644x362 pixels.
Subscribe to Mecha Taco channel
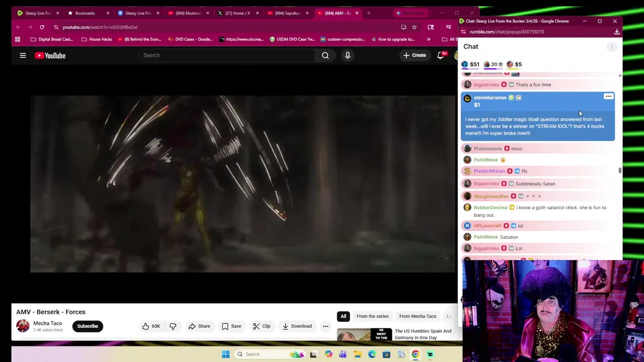coord(88,326)
